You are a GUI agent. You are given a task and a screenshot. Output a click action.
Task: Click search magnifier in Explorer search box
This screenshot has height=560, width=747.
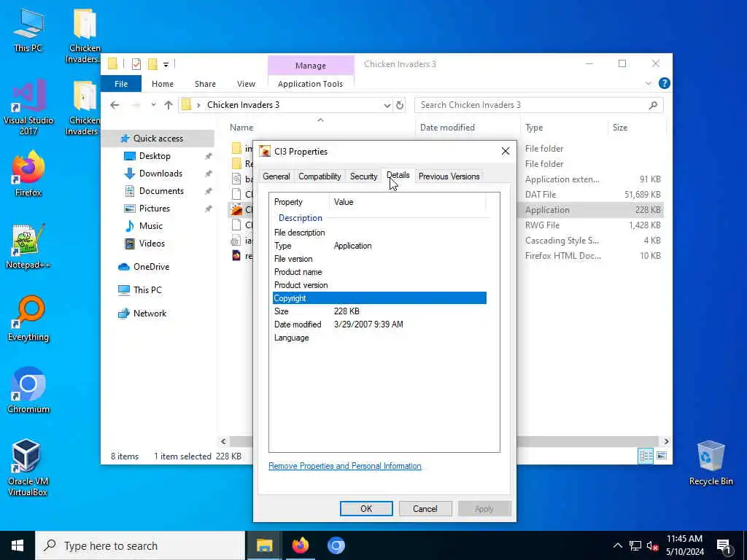(x=653, y=105)
